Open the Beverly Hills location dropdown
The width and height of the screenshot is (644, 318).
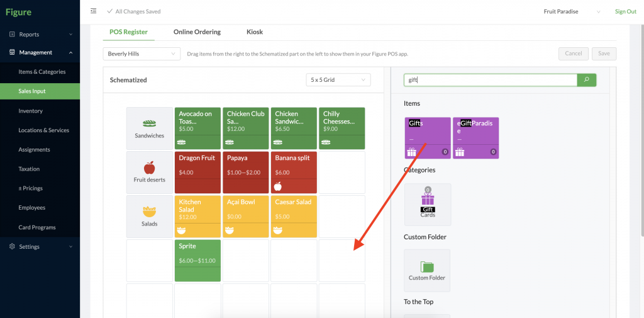tap(142, 54)
